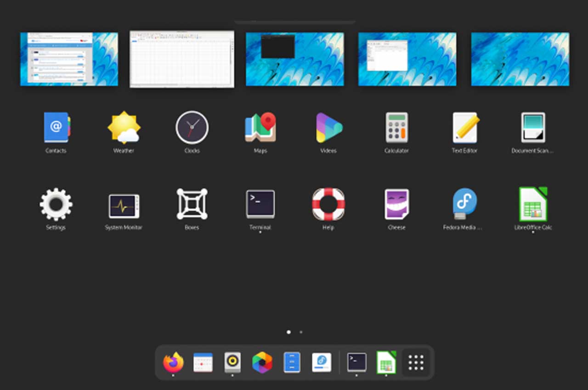Start the Calculator app
Screen dimensions: 588x390
click(x=396, y=128)
